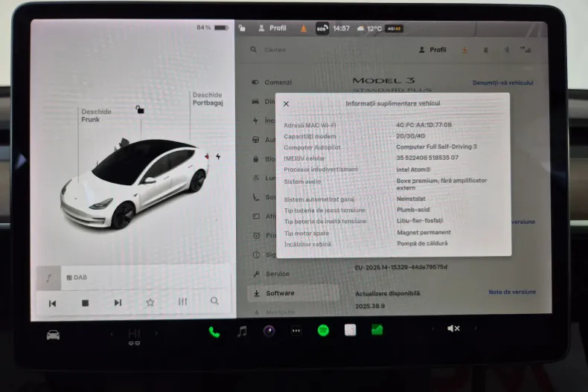The width and height of the screenshot is (588, 392).
Task: Open Profil in the settings header
Action: (x=432, y=50)
